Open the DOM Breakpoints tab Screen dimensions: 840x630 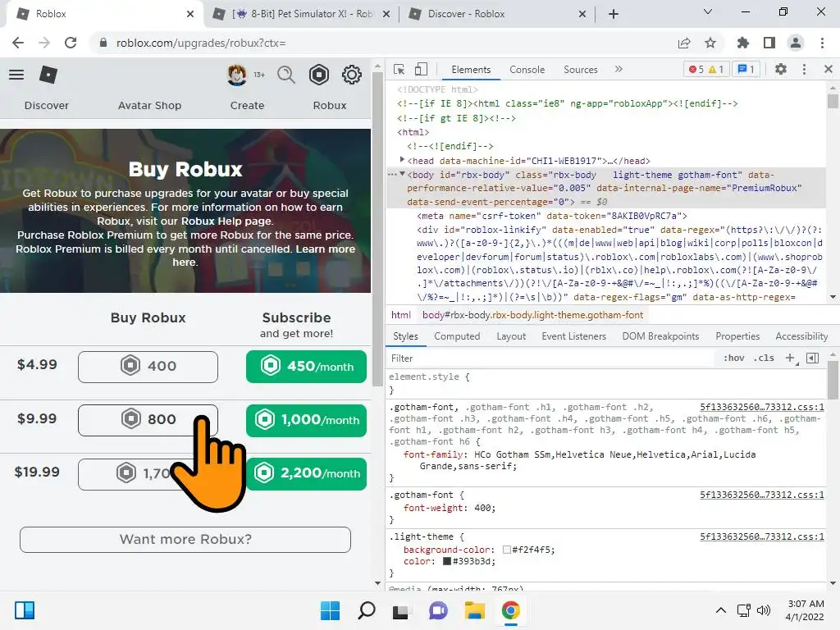[660, 336]
